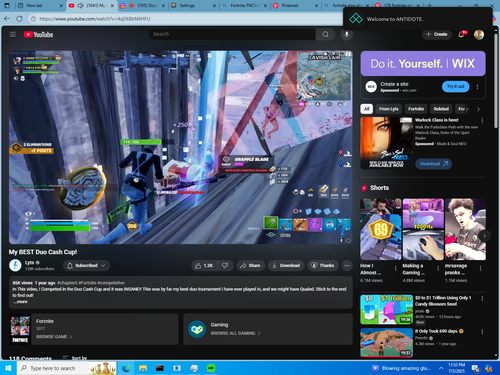Click the Create button

tap(437, 34)
